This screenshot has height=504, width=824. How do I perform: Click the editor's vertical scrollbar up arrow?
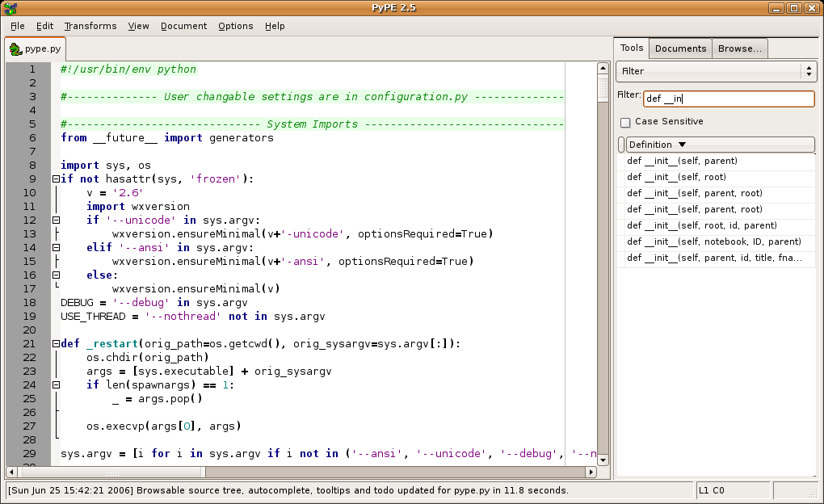pyautogui.click(x=603, y=69)
